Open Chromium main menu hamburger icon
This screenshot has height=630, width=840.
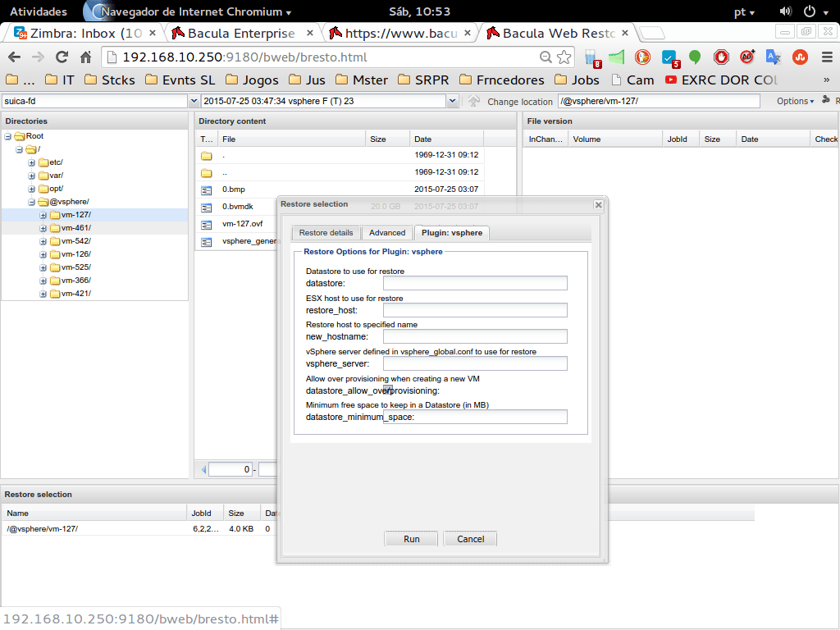point(827,57)
